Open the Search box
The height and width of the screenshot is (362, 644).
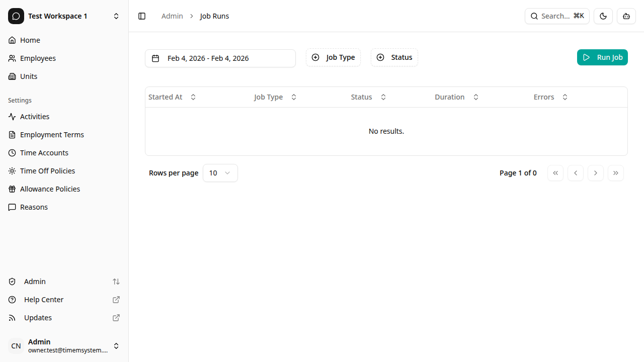click(x=557, y=16)
